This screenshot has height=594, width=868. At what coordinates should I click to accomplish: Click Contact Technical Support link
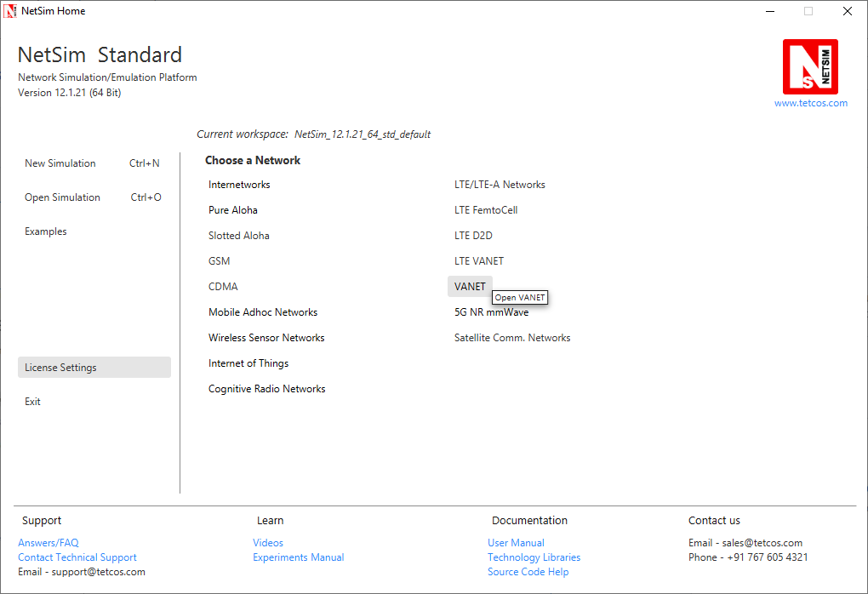pyautogui.click(x=77, y=557)
